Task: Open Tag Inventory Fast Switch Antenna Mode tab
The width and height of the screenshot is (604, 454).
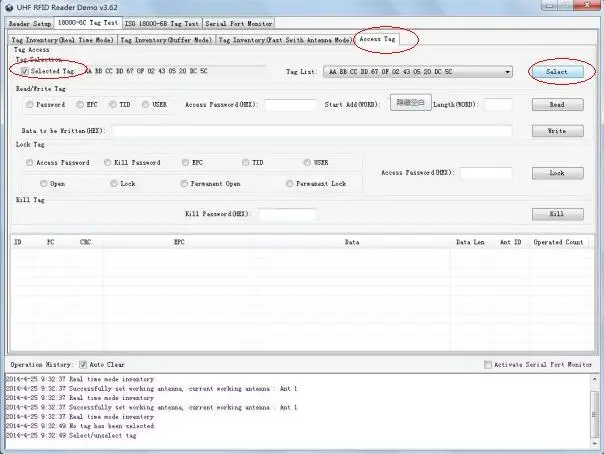Action: point(285,40)
